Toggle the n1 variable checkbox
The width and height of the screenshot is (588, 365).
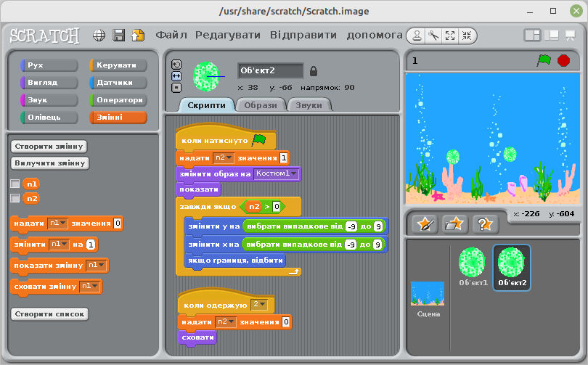point(15,184)
